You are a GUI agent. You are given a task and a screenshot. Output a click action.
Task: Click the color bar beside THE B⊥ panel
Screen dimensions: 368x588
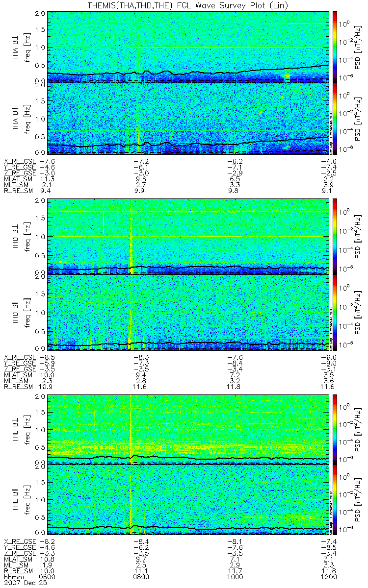(x=335, y=429)
